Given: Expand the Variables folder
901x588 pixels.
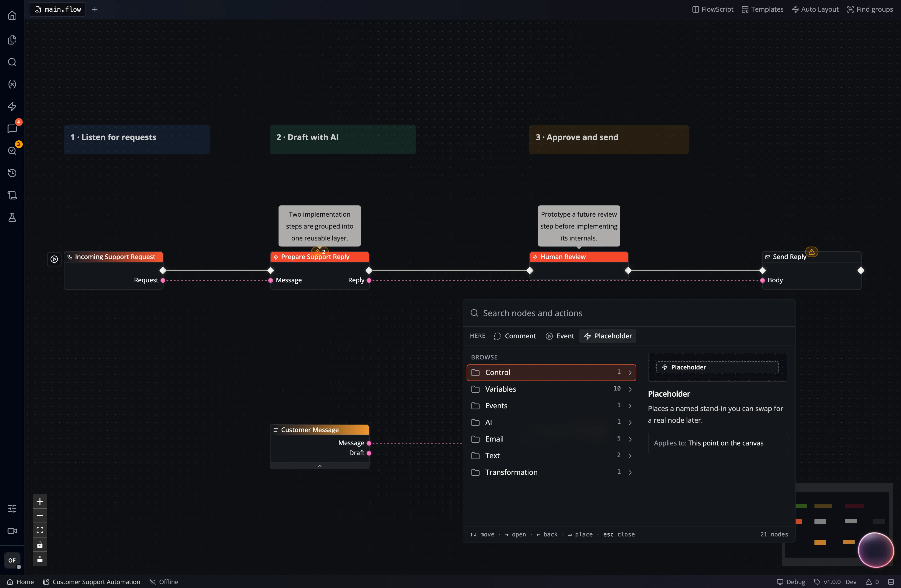Looking at the screenshot, I should coord(551,389).
